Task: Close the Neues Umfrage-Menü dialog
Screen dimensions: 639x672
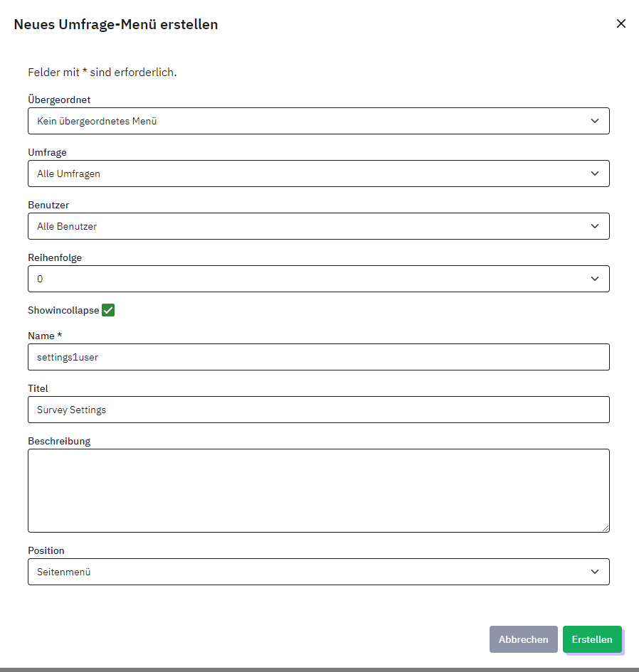Action: pos(620,23)
